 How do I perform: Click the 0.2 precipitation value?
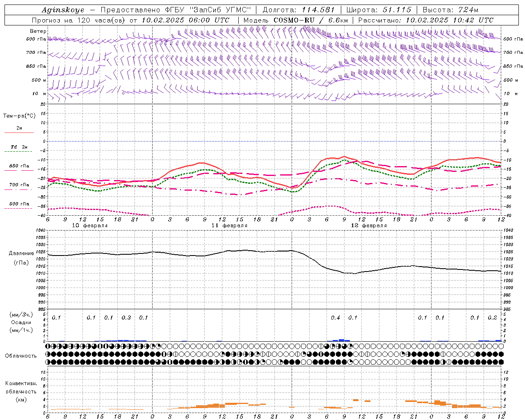click(492, 318)
